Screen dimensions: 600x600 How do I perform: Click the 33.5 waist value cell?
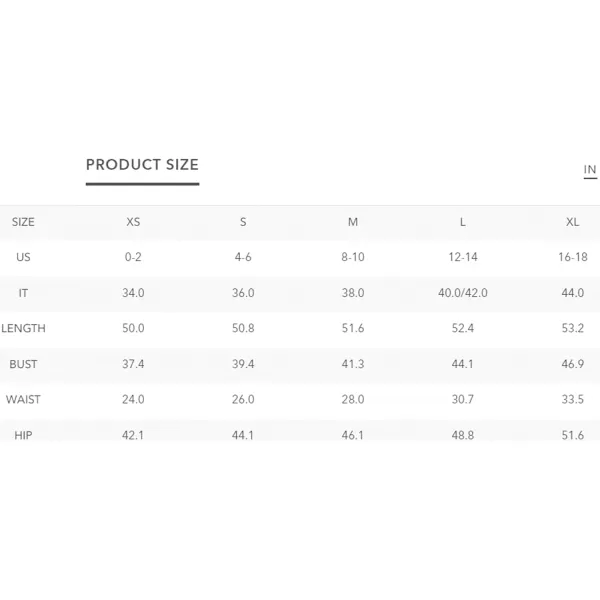(572, 399)
